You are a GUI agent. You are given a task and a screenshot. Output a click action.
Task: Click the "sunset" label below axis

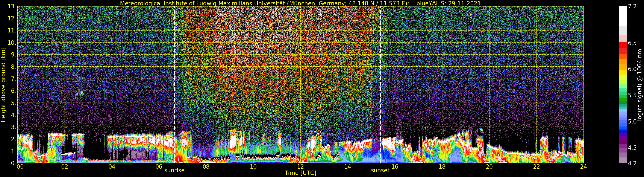coord(380,171)
